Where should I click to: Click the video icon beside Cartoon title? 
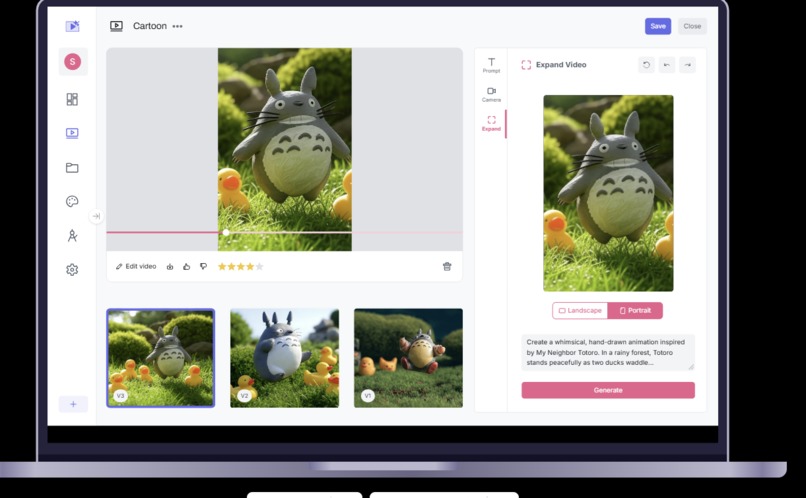[117, 26]
